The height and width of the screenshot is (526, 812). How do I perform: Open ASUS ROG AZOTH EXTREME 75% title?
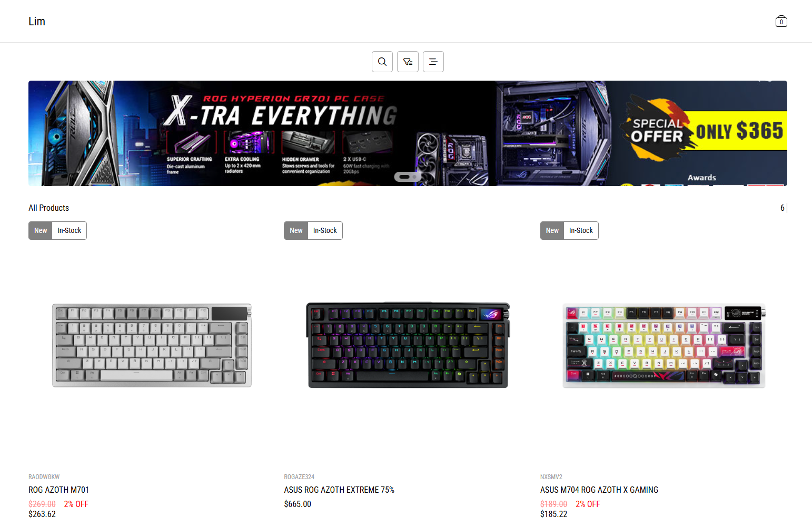coord(339,490)
